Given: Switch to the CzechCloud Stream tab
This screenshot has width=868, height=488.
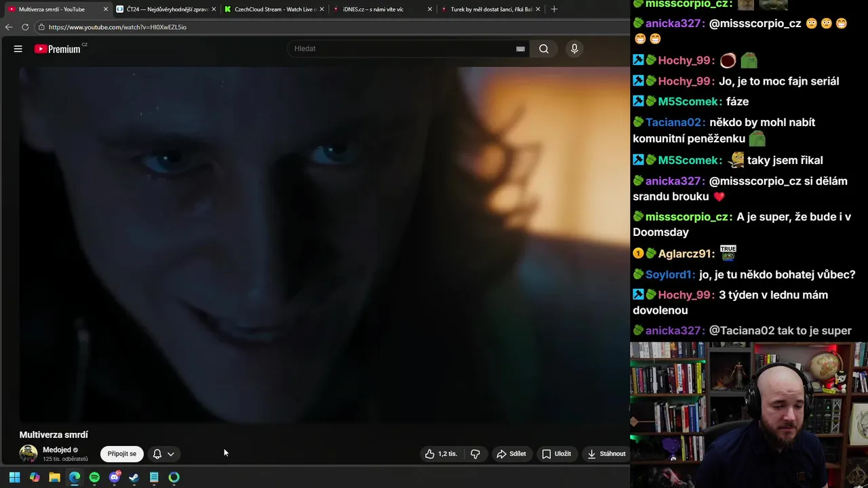Looking at the screenshot, I should (274, 9).
